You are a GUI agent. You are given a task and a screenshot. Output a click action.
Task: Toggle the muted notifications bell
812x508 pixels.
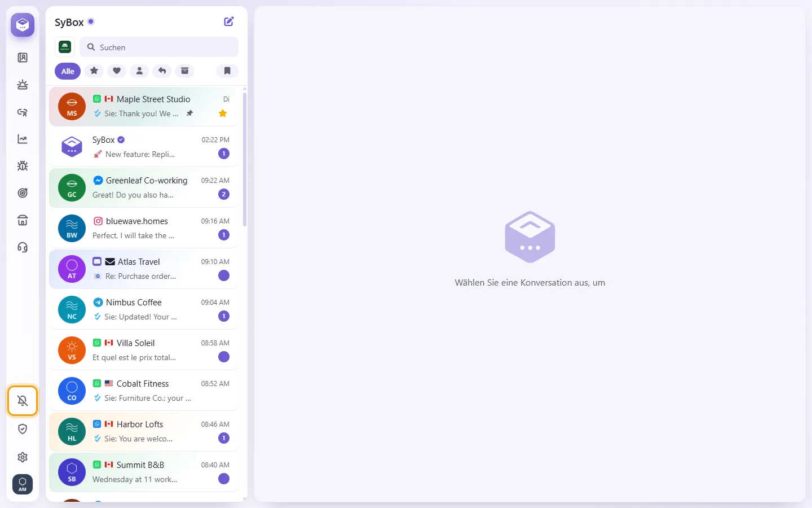[23, 401]
